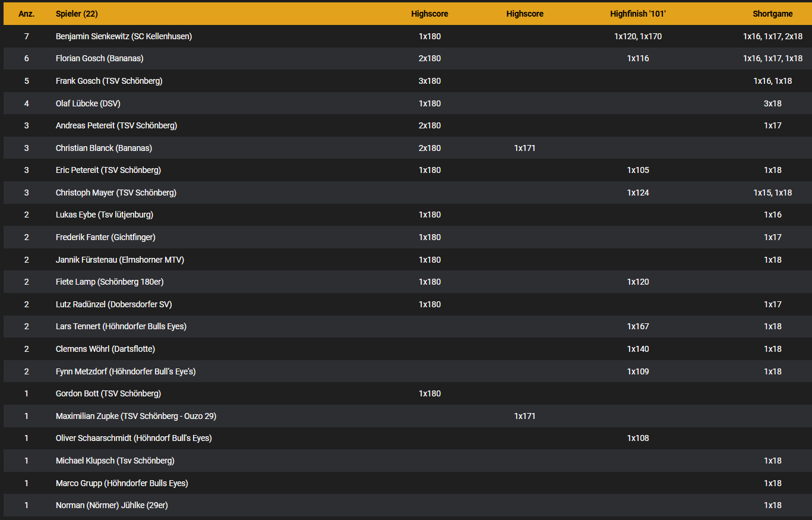
Task: Click the Anz. column header
Action: [x=26, y=14]
